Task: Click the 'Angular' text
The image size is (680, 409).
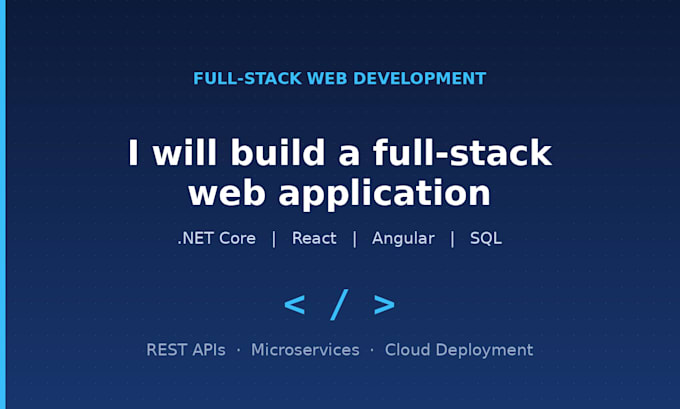Action: 403,239
